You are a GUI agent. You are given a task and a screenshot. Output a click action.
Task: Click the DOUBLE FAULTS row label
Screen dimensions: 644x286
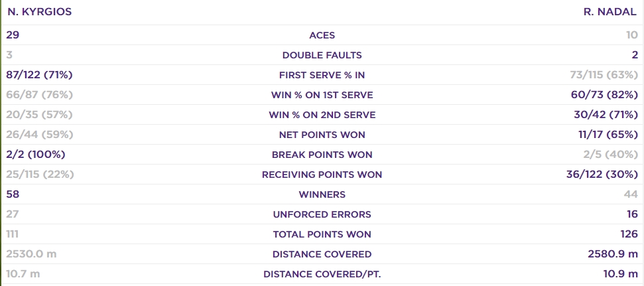[322, 55]
